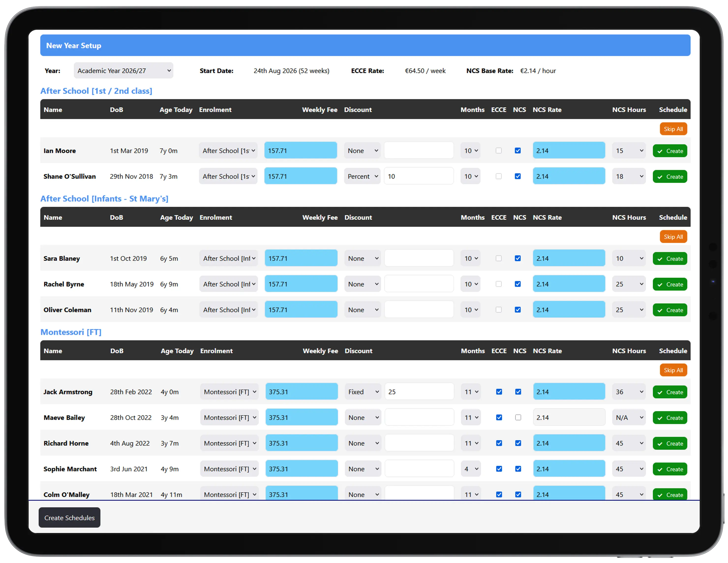
Task: Tick ECCE checkbox for Ian Moore
Action: [499, 150]
